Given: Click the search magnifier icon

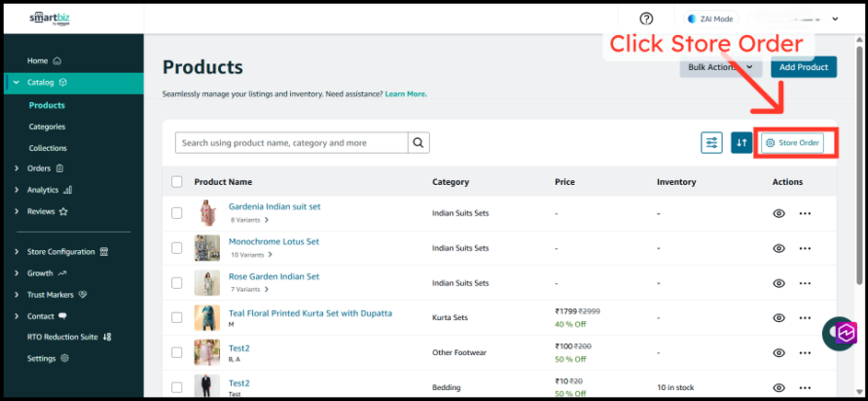Looking at the screenshot, I should click(x=418, y=143).
